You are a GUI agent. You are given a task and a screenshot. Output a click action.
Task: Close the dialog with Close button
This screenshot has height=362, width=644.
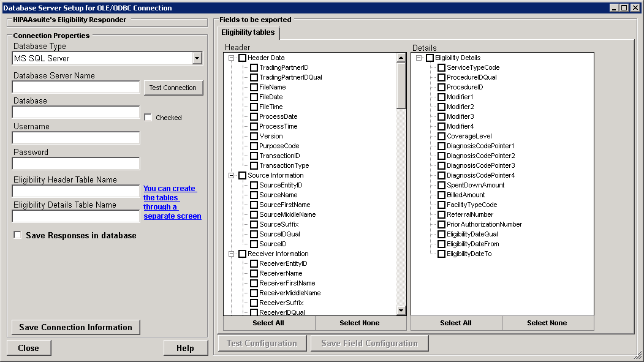pyautogui.click(x=29, y=348)
